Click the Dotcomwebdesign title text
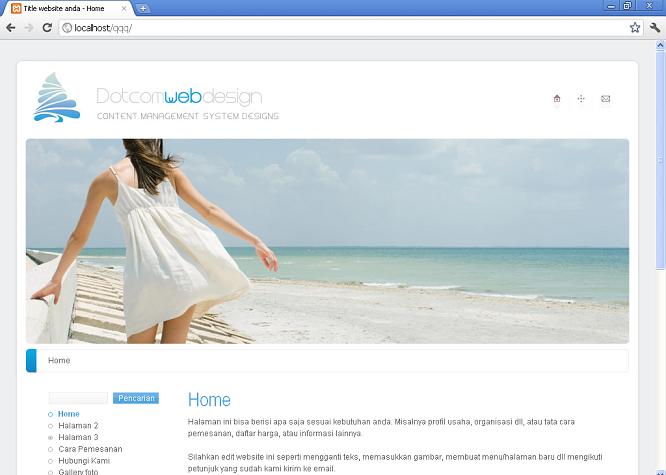This screenshot has width=666, height=475. point(179,97)
